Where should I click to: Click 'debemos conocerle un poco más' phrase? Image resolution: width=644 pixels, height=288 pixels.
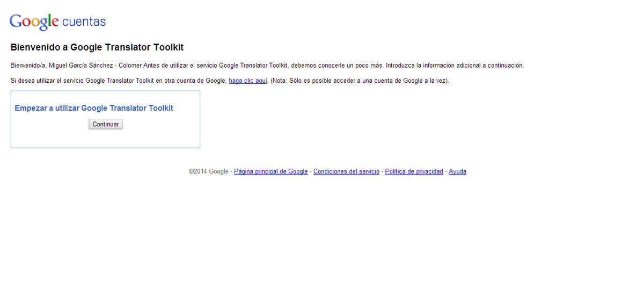click(x=337, y=66)
